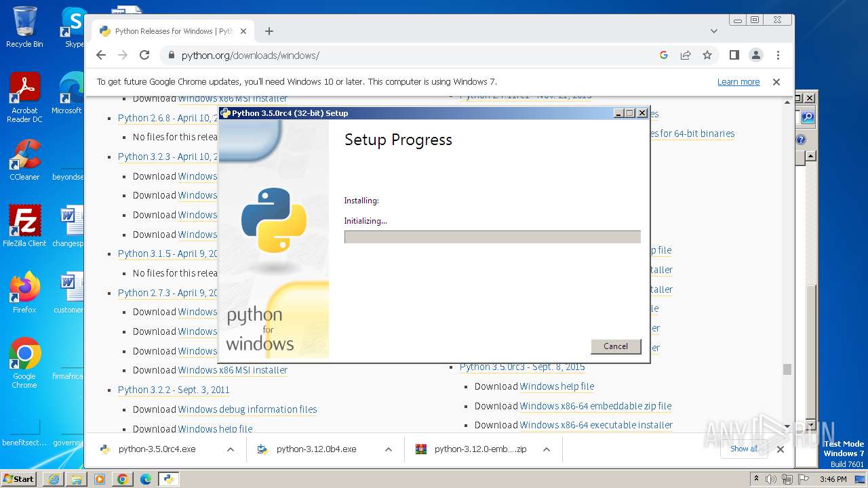868x488 pixels.
Task: Switch to Chrome in taskbar
Action: (123, 479)
